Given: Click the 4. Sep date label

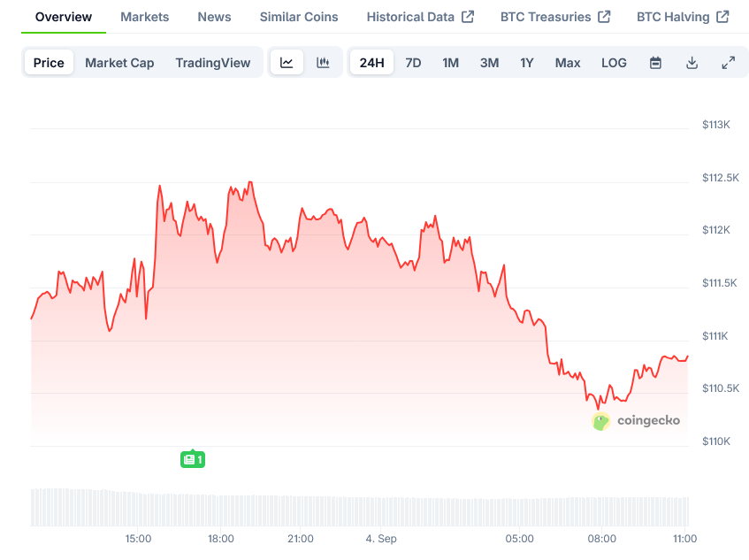Looking at the screenshot, I should 381,539.
